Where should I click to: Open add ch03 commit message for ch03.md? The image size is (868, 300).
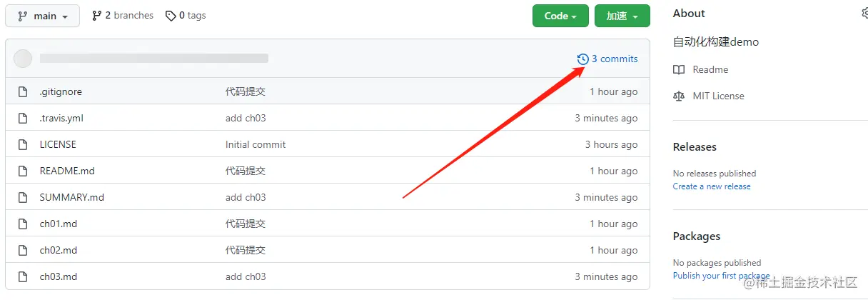tap(246, 276)
